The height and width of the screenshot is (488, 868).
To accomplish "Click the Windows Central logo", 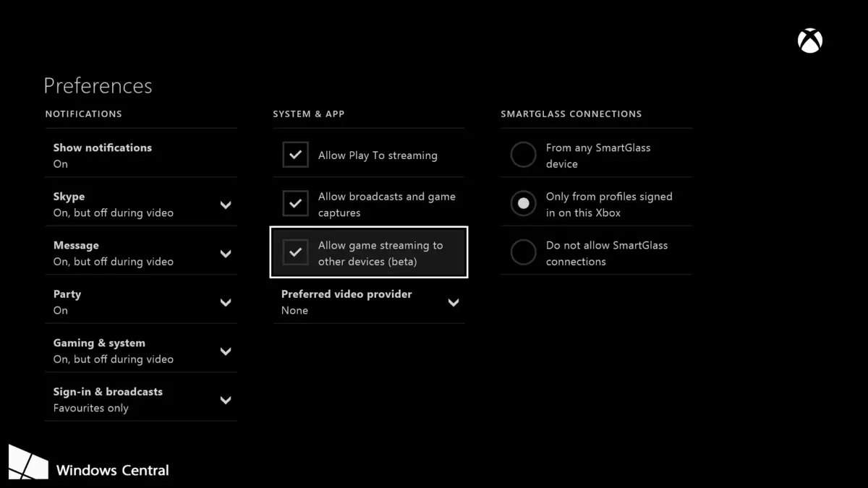I will (28, 463).
